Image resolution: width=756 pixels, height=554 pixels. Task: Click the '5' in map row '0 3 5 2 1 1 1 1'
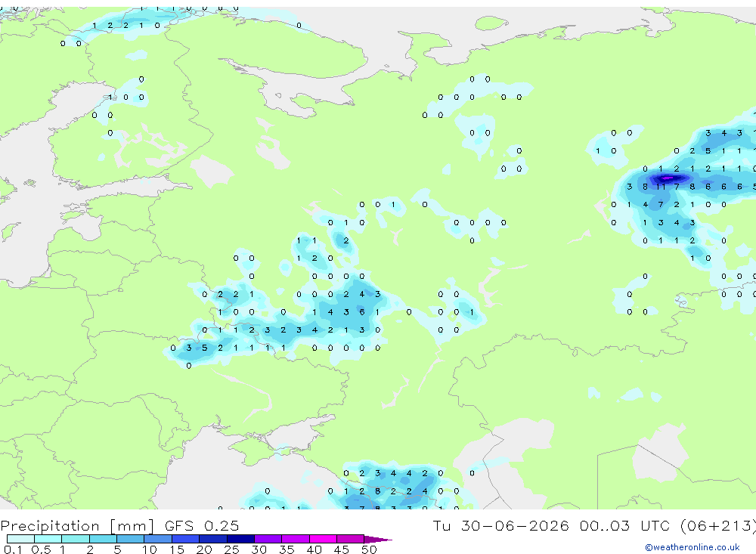204,348
